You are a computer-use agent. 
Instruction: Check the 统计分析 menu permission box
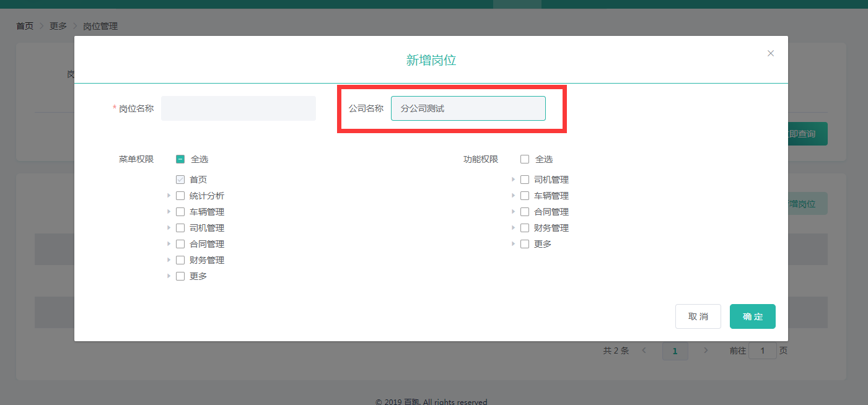180,196
